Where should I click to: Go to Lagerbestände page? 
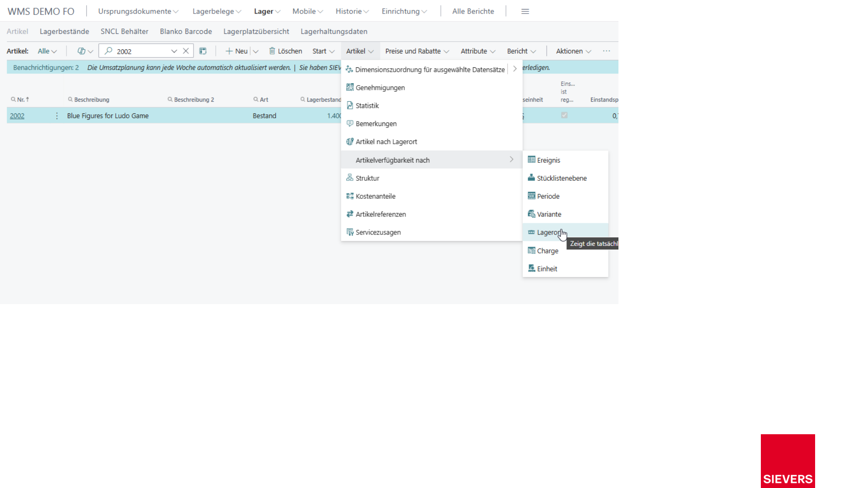pos(64,31)
